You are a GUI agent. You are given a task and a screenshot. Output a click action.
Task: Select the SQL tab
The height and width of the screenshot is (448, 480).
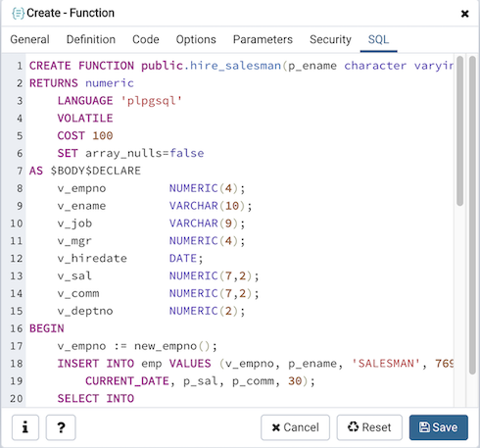(378, 39)
